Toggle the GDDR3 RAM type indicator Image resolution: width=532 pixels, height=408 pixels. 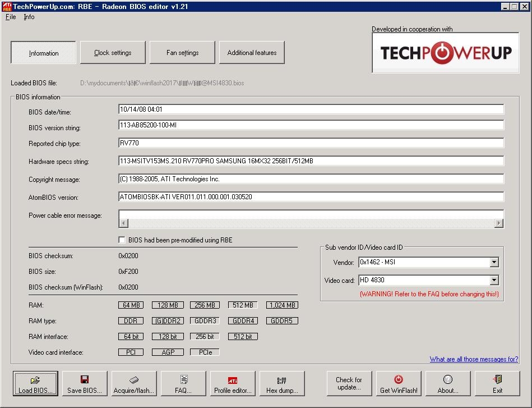[205, 321]
